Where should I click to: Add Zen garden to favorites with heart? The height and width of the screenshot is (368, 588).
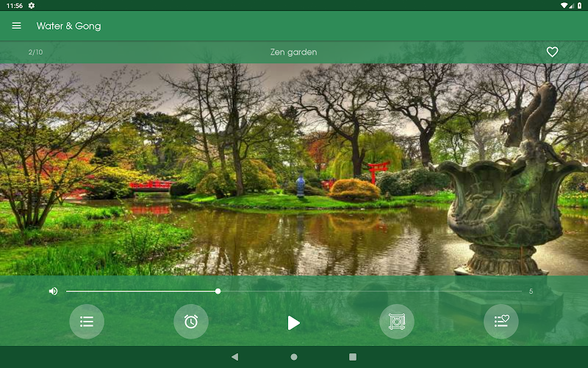pyautogui.click(x=552, y=52)
